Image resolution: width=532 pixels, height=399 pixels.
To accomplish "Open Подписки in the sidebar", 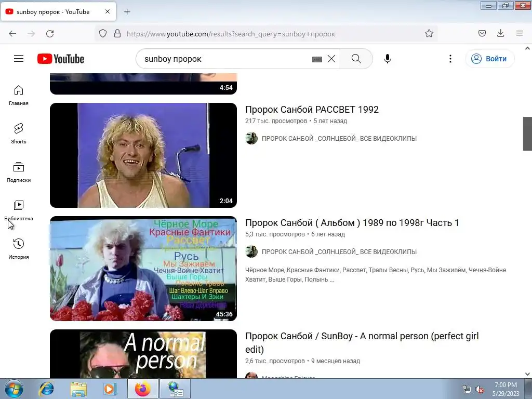I will [x=19, y=172].
